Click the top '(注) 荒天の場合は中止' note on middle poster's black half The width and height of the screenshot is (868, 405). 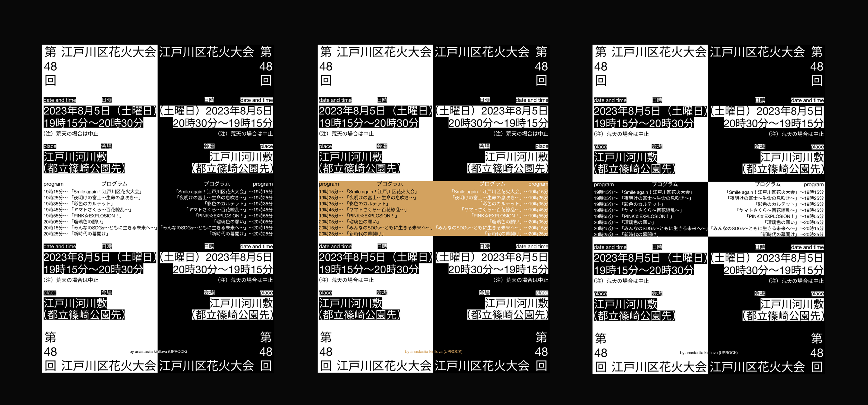point(521,134)
